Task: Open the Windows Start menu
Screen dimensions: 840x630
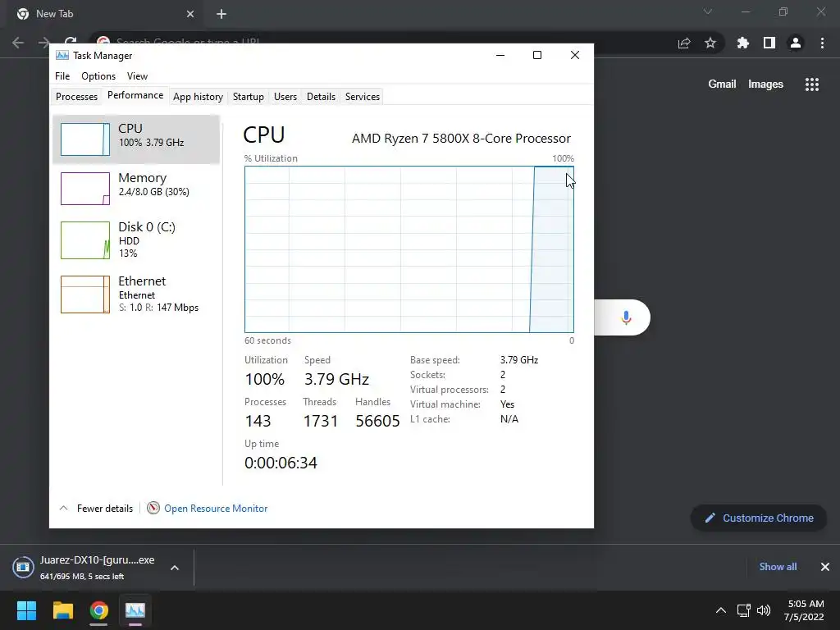Action: [26, 610]
